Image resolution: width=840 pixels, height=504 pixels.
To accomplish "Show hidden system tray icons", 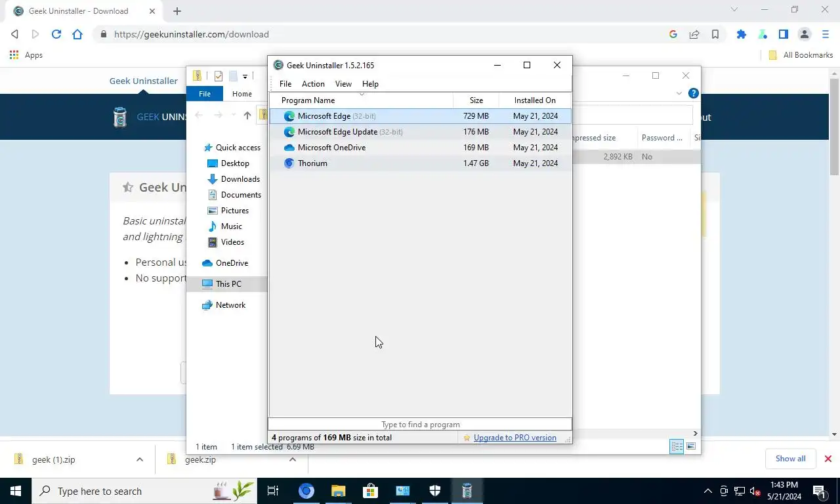I will coord(707,491).
